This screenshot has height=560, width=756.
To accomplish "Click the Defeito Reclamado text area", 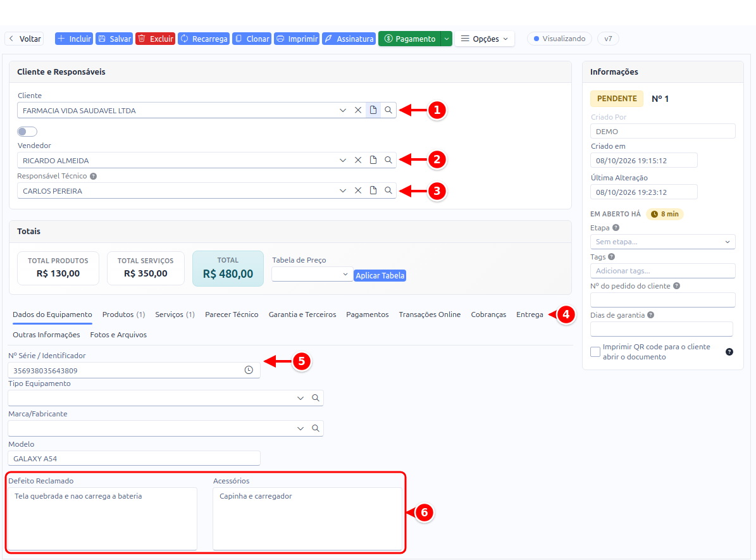I will click(102, 518).
